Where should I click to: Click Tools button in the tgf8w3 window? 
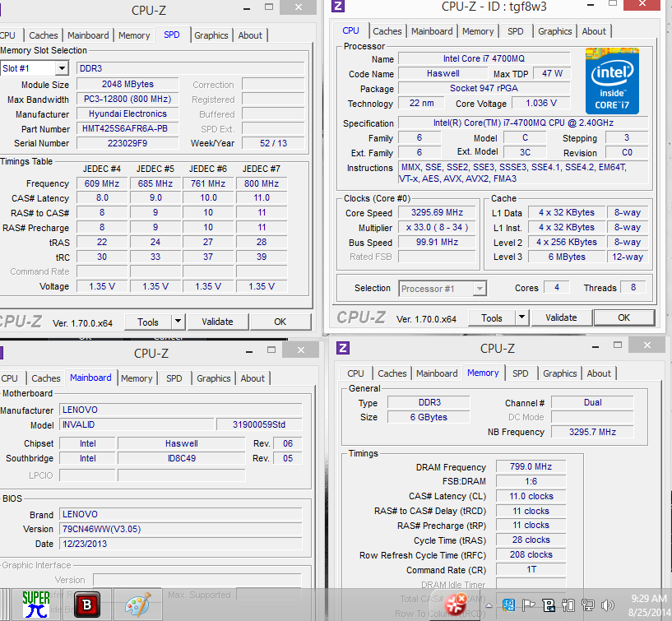pyautogui.click(x=492, y=318)
